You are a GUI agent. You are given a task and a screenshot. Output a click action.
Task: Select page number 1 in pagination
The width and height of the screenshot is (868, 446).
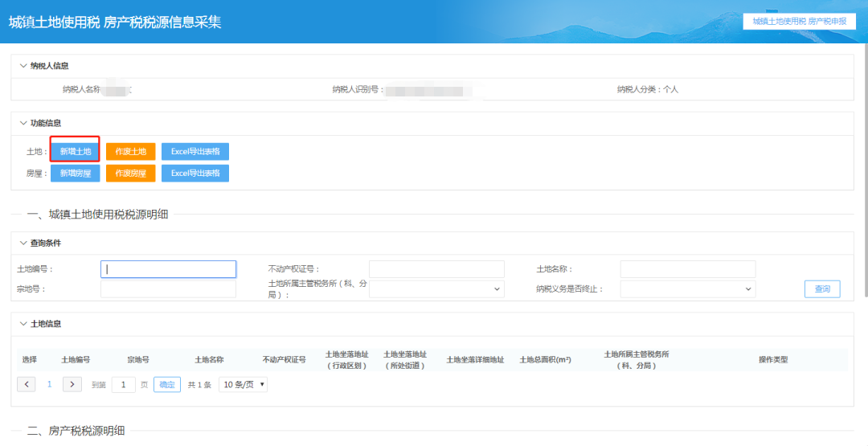[49, 385]
